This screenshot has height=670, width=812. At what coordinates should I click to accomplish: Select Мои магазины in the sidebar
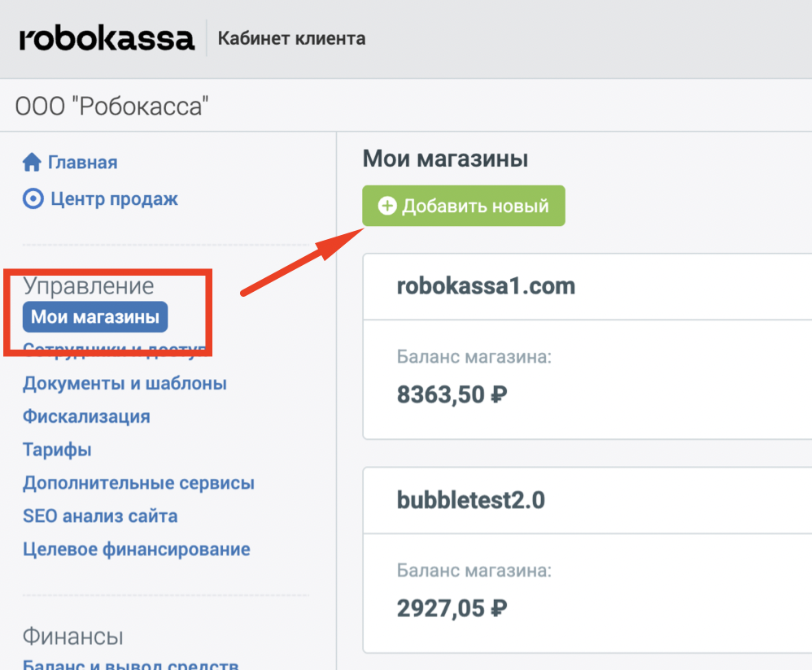95,316
